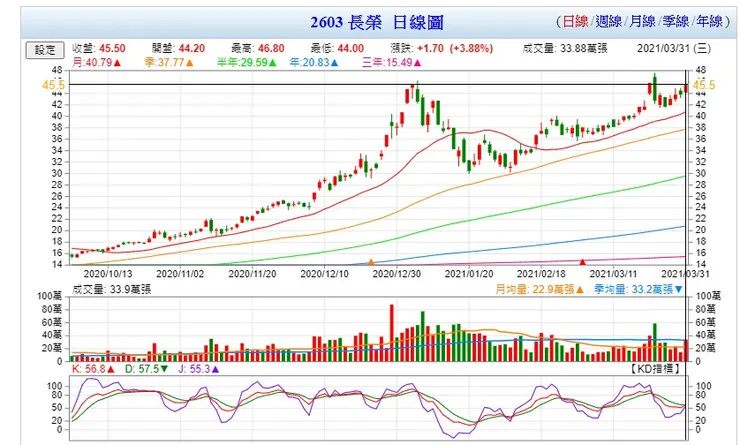
Task: Click the three-year average 三年:15.49
Action: 392,63
